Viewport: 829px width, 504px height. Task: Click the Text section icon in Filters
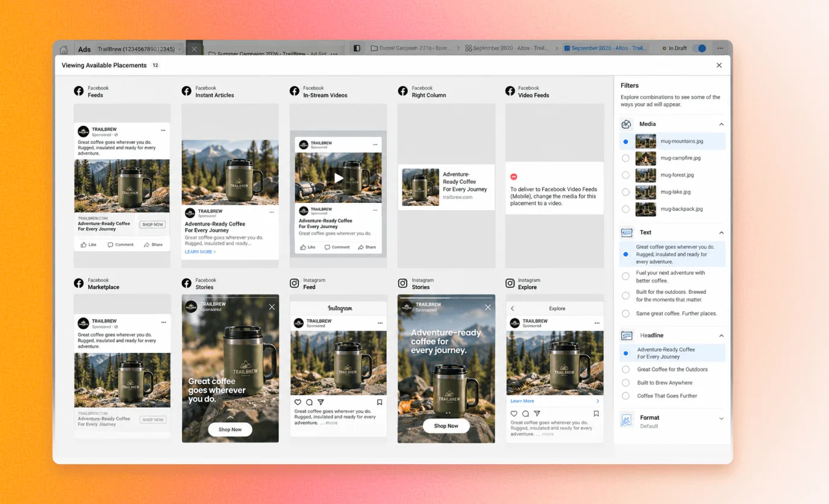627,232
